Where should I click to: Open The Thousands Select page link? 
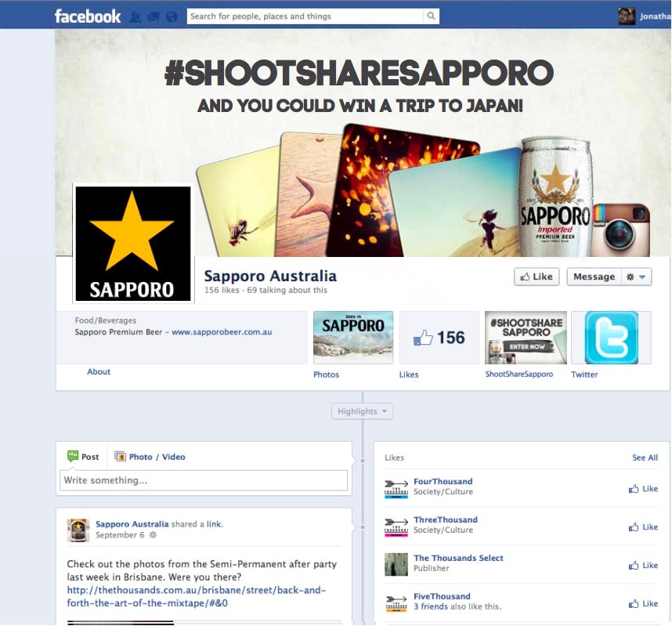458,558
